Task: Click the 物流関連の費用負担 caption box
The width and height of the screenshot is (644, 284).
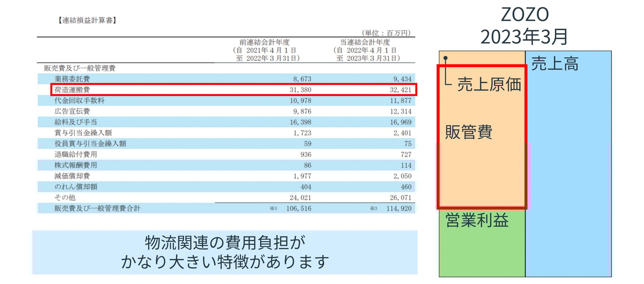Action: click(225, 252)
